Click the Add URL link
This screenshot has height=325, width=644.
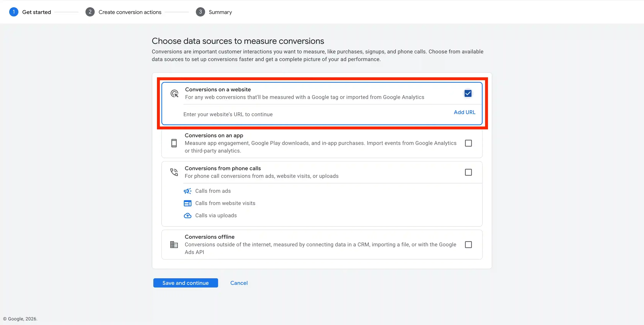pyautogui.click(x=464, y=112)
